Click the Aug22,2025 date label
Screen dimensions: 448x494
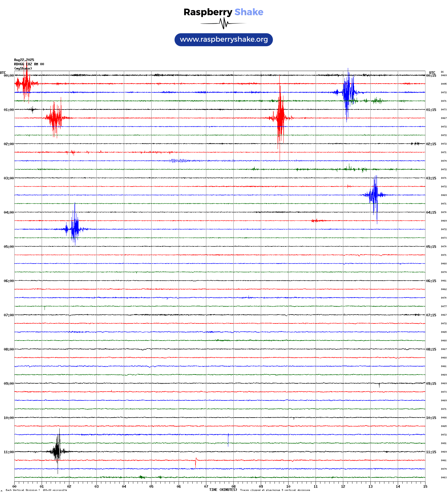pyautogui.click(x=24, y=60)
